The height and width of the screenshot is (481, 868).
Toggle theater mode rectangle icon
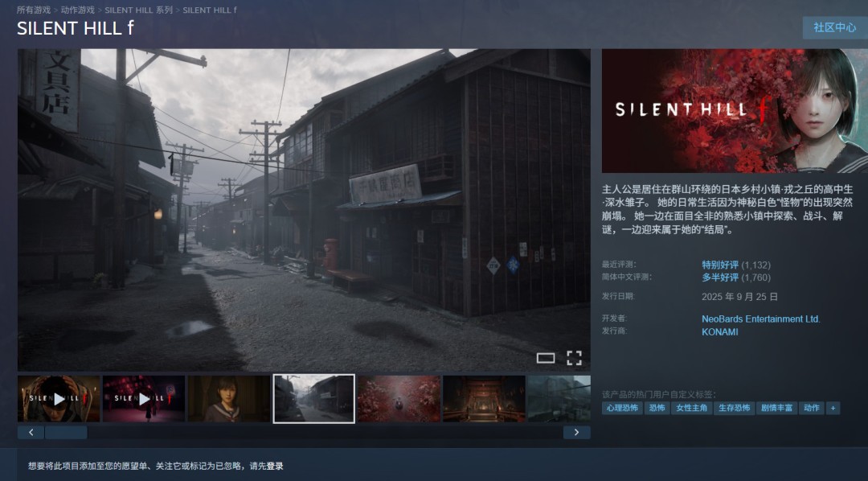coord(546,358)
